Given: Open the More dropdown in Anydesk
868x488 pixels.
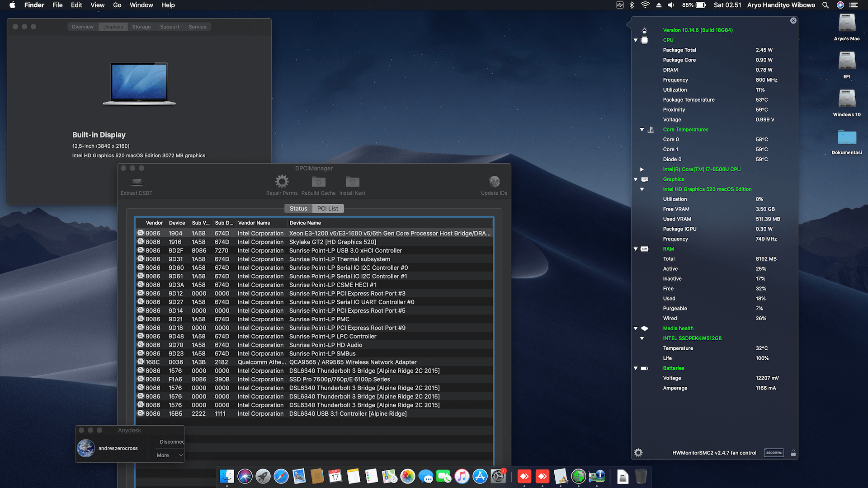Looking at the screenshot, I should point(170,455).
